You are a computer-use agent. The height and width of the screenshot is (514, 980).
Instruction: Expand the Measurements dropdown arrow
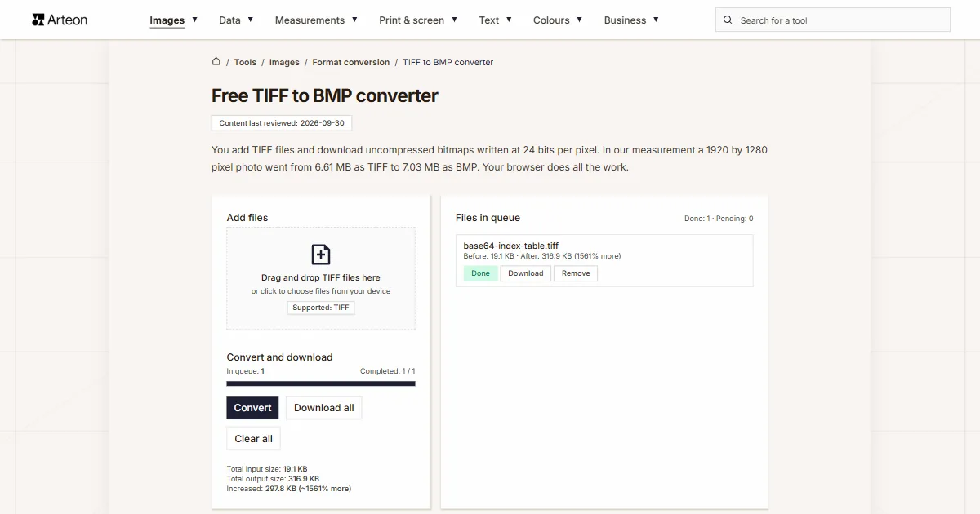[354, 20]
